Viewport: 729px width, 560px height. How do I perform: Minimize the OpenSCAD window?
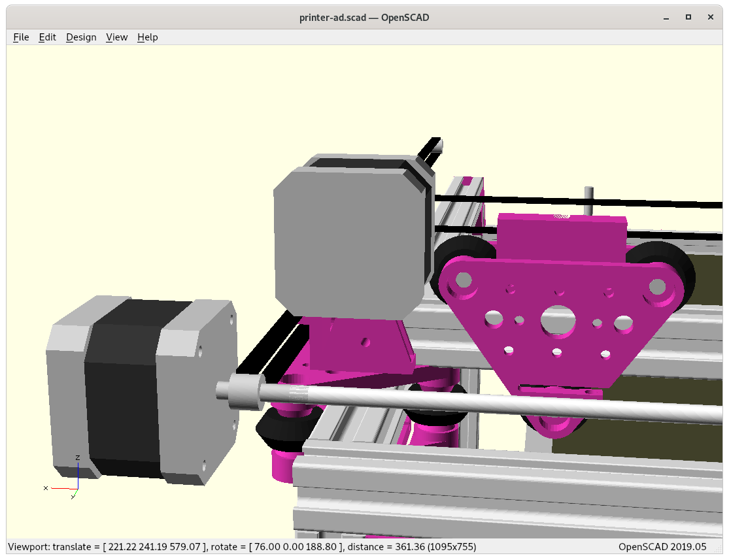(666, 18)
